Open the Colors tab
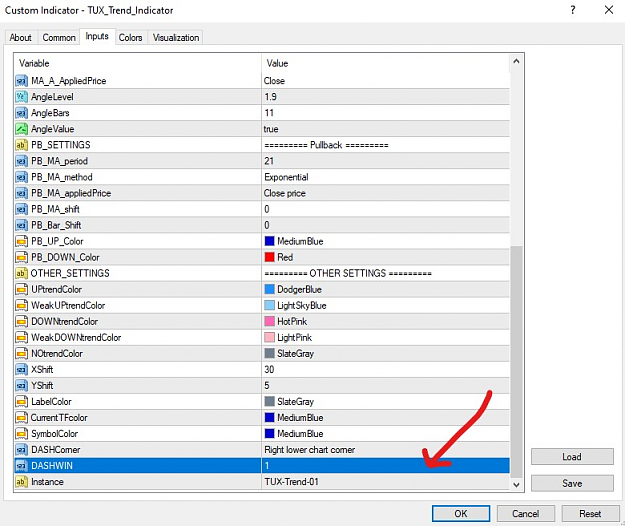Image resolution: width=625 pixels, height=526 pixels. point(131,37)
